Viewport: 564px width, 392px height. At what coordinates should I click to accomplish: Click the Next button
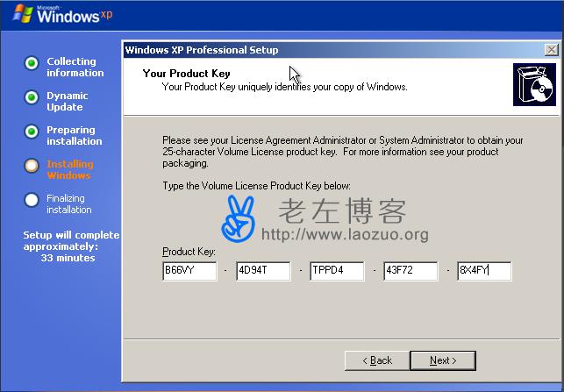click(443, 360)
